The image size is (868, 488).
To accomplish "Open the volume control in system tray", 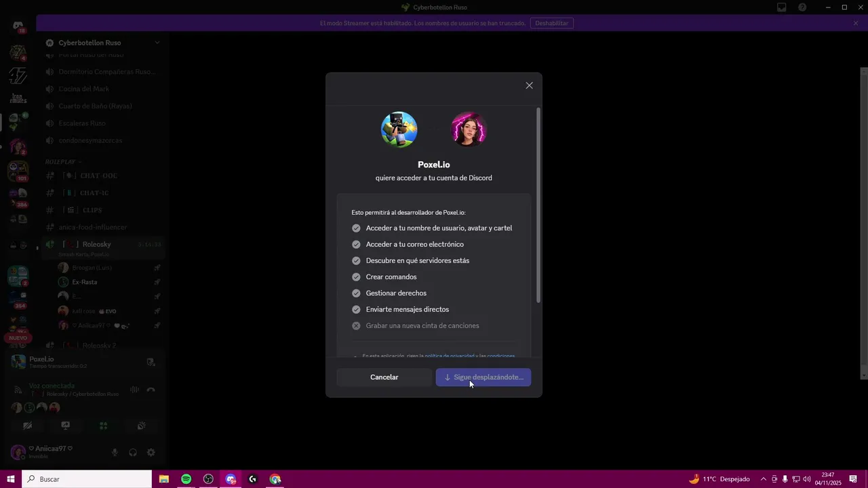I will pos(808,479).
